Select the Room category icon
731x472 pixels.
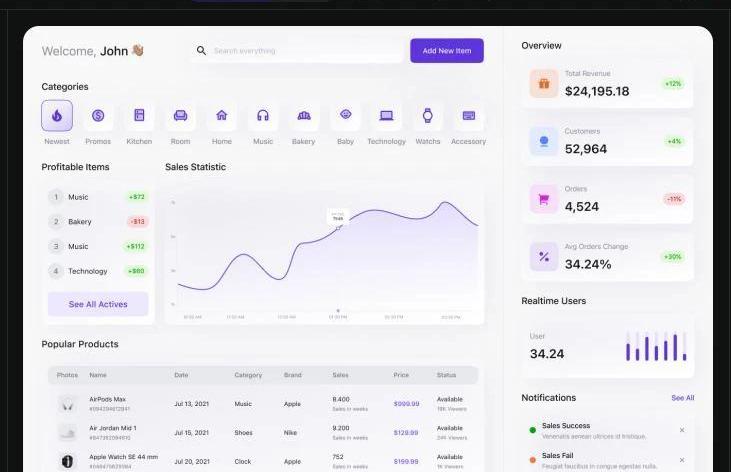tap(180, 116)
